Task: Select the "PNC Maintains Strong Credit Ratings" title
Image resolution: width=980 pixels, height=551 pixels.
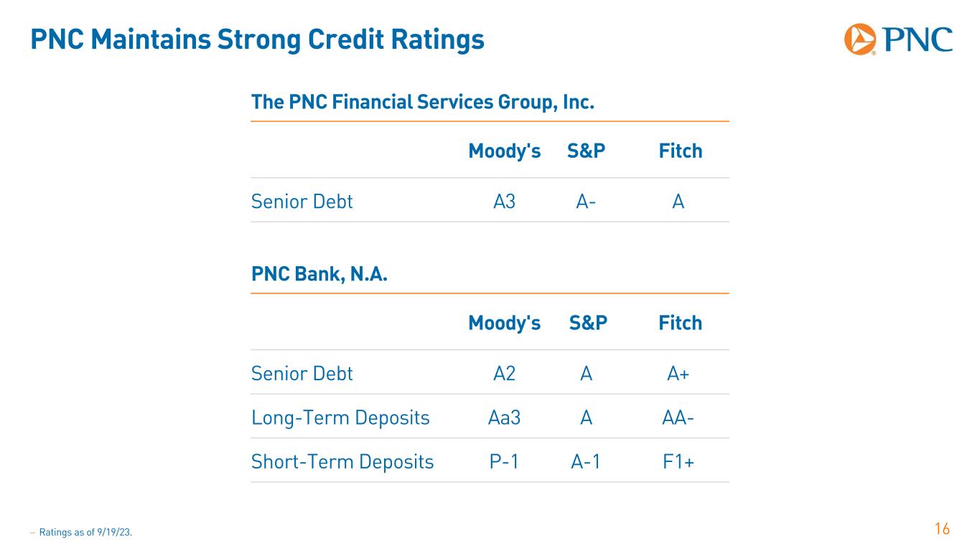Action: click(257, 40)
